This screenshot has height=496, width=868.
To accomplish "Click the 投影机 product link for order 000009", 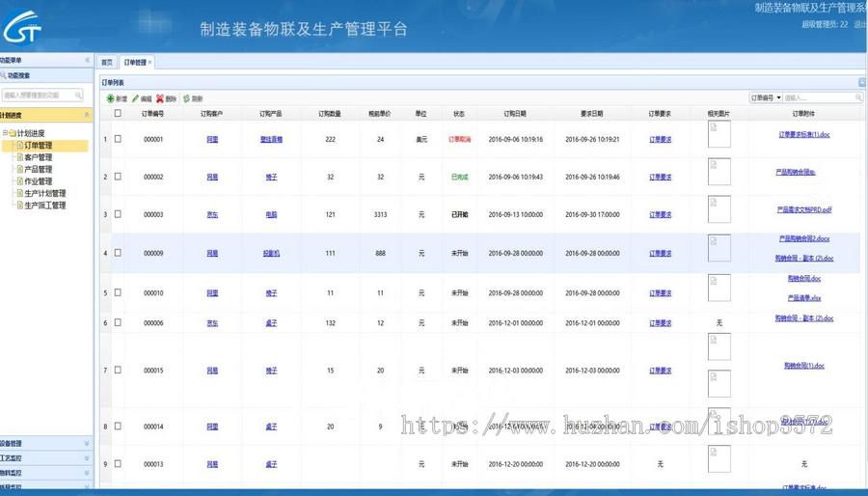I will coord(271,254).
